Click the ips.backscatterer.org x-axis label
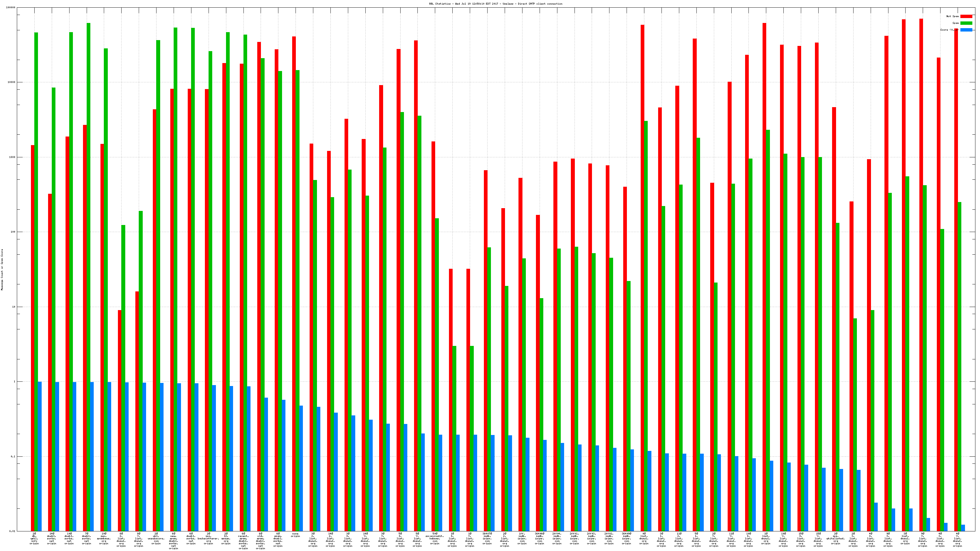Screen dimensions: 980x551 coord(209,538)
